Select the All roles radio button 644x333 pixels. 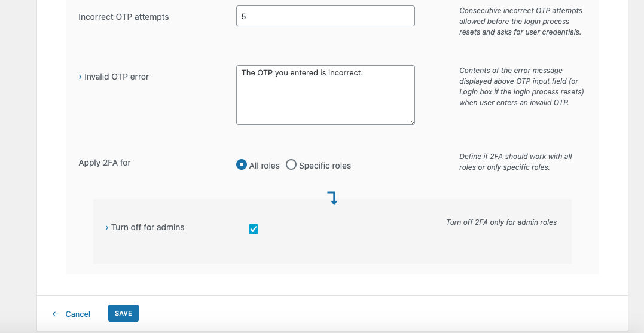point(242,165)
